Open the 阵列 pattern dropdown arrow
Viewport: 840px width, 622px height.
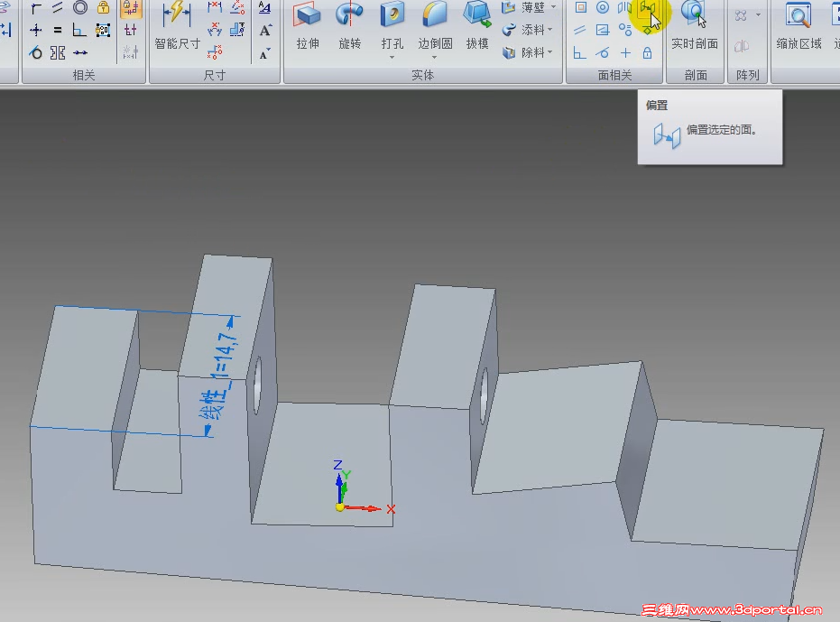click(758, 15)
